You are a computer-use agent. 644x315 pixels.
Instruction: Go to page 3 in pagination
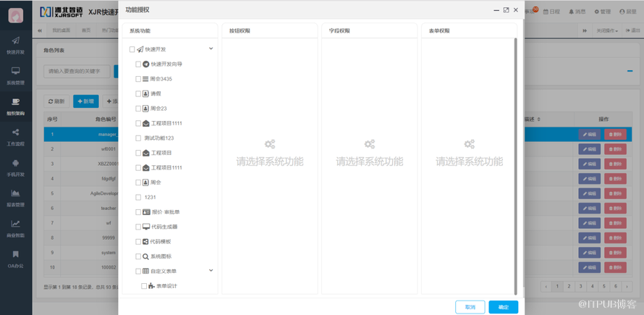581,287
